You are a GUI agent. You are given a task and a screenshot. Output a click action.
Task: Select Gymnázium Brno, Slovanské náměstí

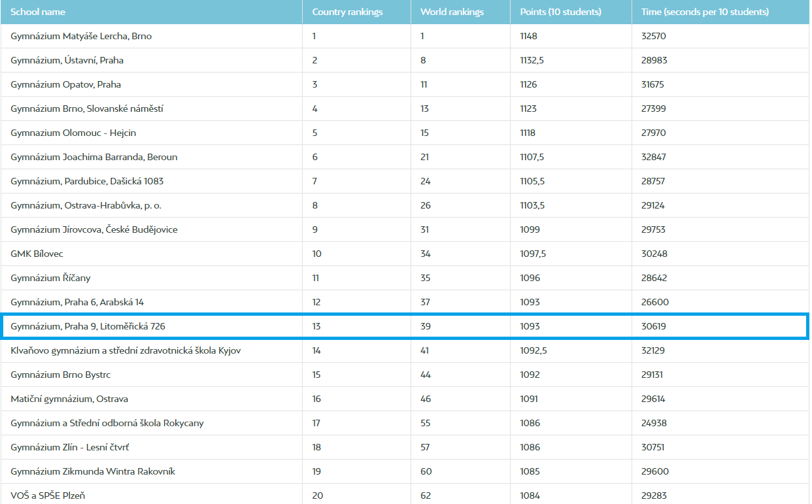point(87,109)
